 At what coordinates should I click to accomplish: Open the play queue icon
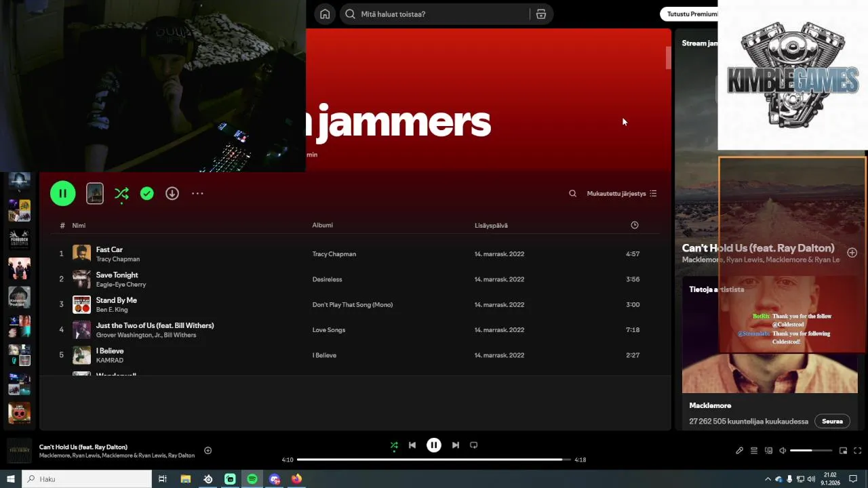(753, 451)
